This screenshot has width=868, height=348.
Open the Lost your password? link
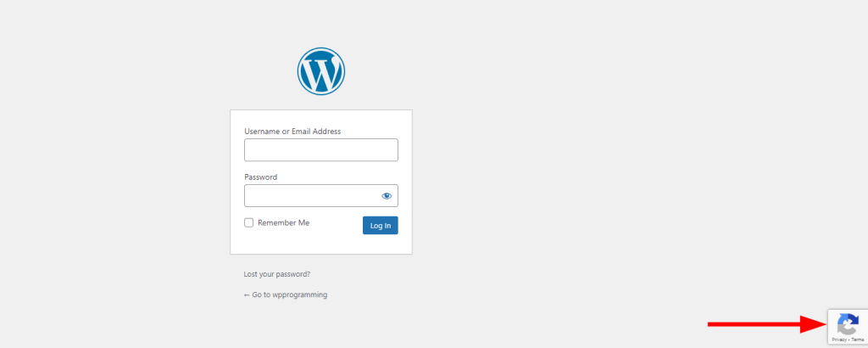coord(276,274)
